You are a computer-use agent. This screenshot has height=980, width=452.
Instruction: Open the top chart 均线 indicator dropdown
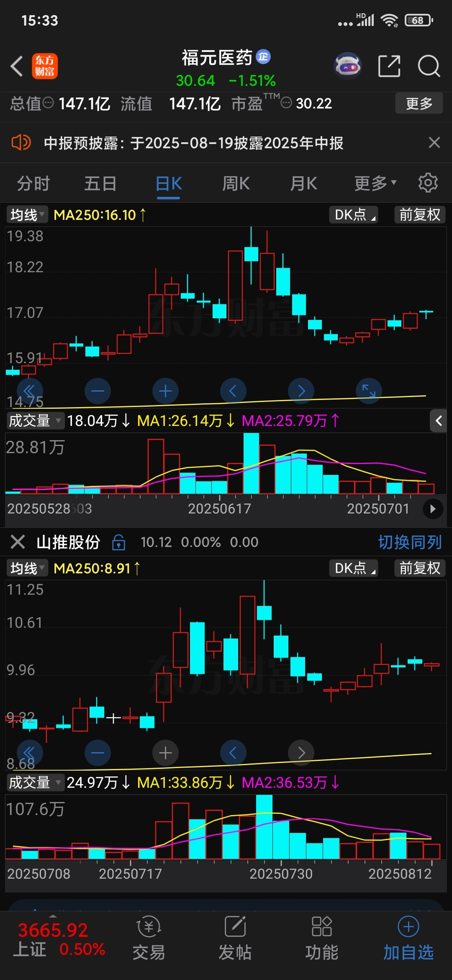point(28,215)
